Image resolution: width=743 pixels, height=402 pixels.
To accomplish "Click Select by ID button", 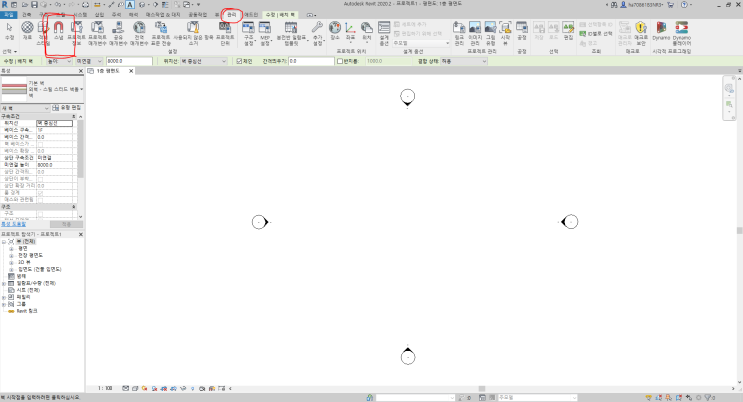I will point(596,34).
